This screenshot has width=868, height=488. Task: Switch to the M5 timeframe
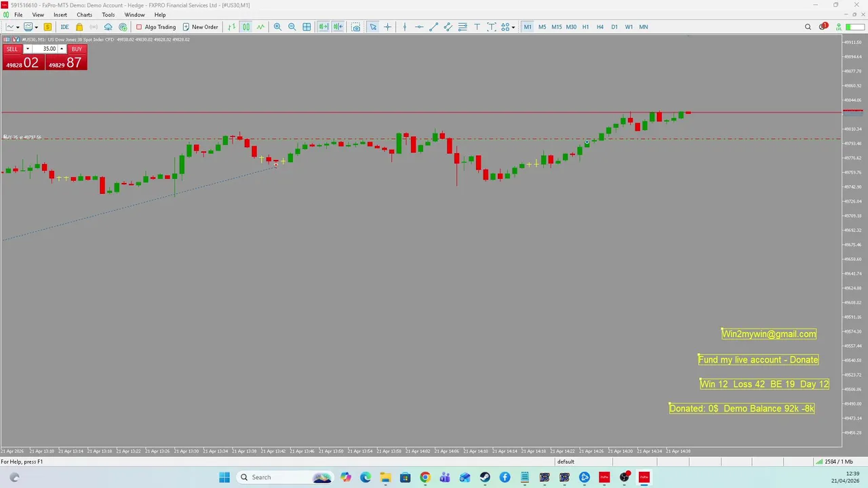coord(542,27)
